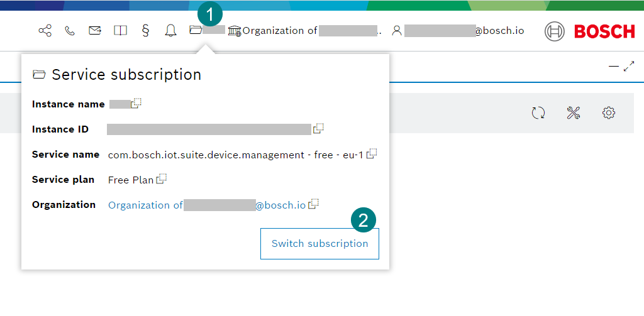Copy the Service name value
The image size is (644, 316).
(x=372, y=154)
